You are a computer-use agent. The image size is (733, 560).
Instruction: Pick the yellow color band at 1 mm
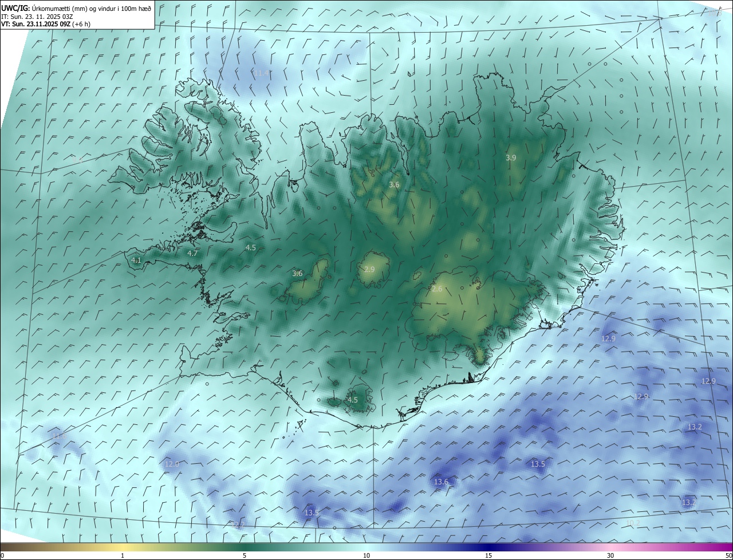click(123, 547)
